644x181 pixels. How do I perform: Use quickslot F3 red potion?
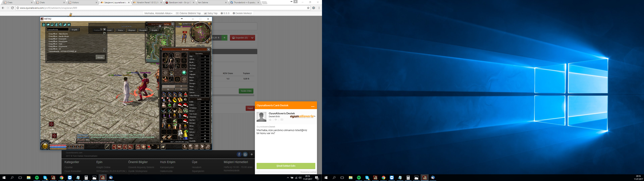[149, 147]
